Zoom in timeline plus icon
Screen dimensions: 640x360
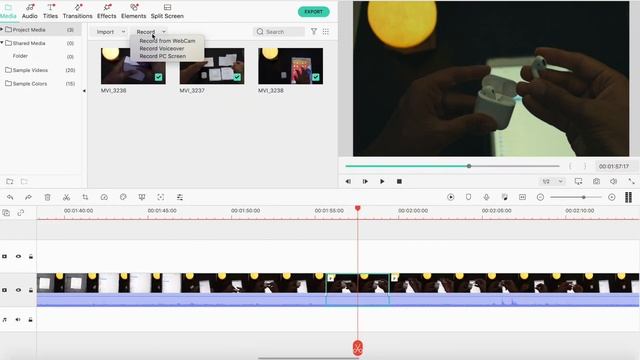coord(611,197)
